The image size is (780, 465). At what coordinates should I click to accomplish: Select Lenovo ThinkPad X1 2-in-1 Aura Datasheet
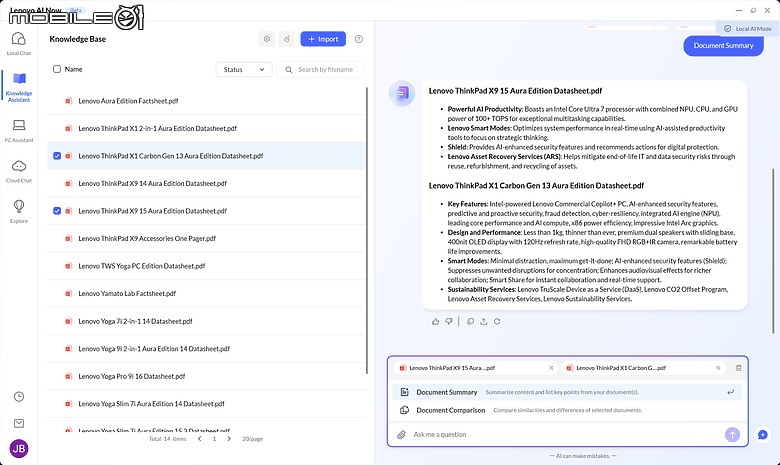pyautogui.click(x=206, y=128)
